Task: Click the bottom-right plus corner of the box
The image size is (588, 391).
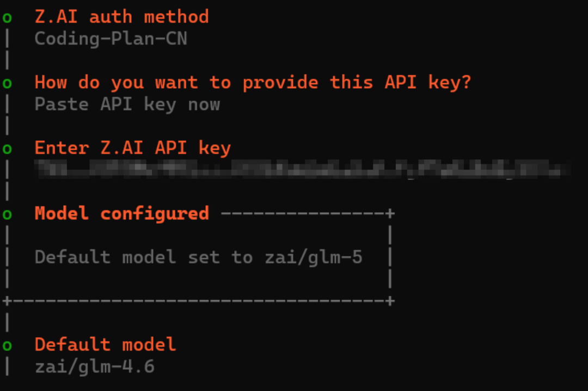Action: click(x=390, y=301)
